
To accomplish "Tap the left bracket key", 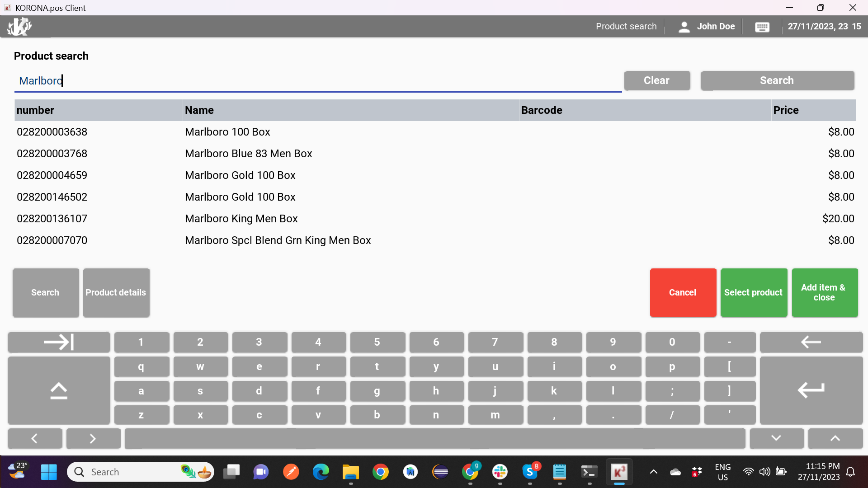I will click(x=730, y=366).
